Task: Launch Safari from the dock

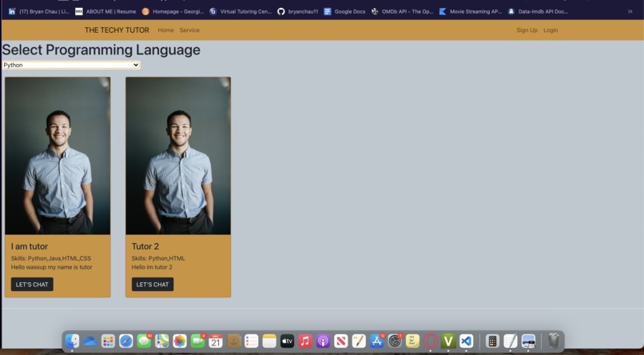Action: (x=126, y=341)
